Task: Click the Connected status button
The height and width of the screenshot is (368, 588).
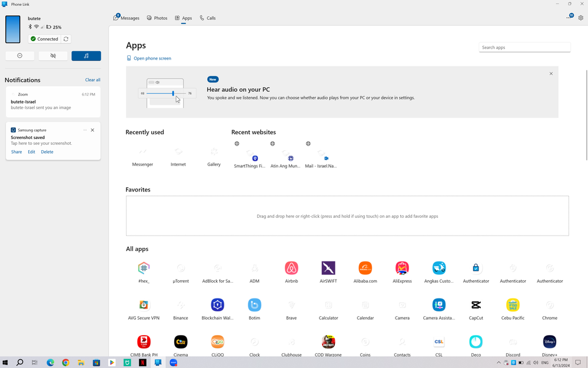Action: click(45, 39)
